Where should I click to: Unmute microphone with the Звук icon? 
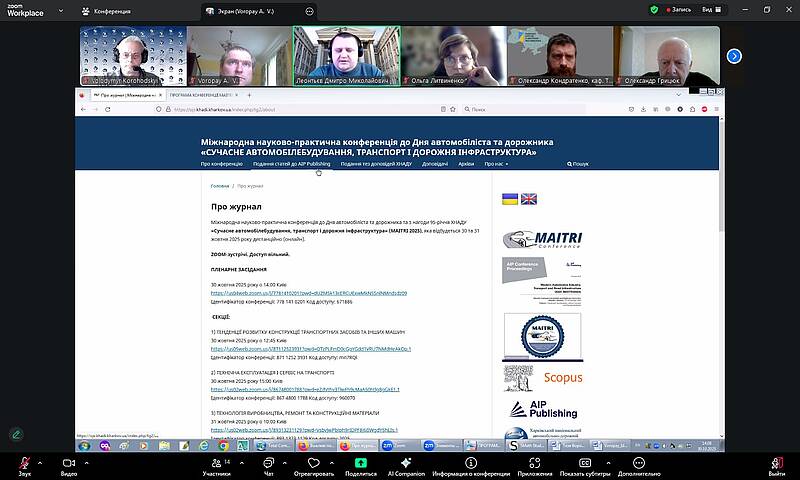click(x=22, y=463)
